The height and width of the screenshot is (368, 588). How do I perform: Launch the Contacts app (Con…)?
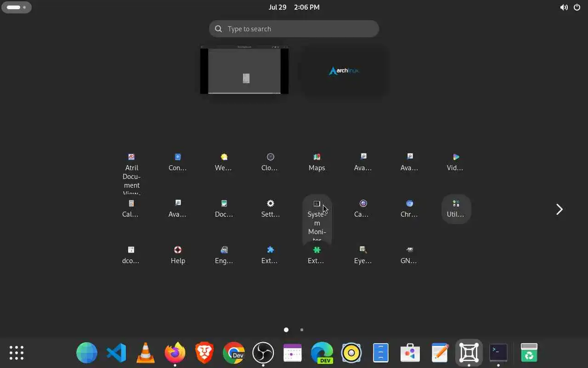coord(178,162)
